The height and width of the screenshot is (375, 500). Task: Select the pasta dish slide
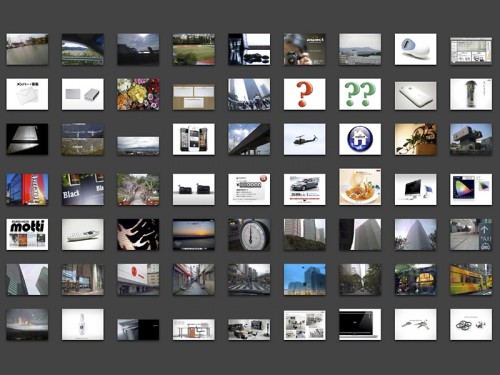(x=360, y=187)
